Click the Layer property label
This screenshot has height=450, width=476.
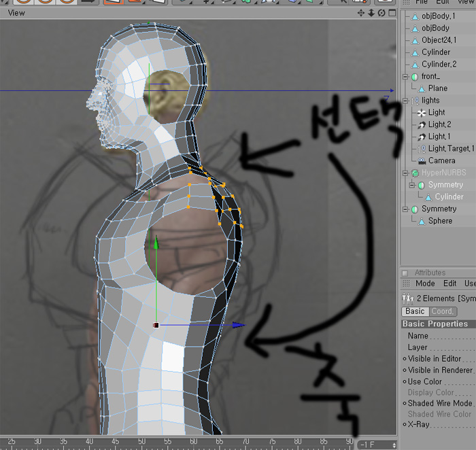[x=418, y=347]
